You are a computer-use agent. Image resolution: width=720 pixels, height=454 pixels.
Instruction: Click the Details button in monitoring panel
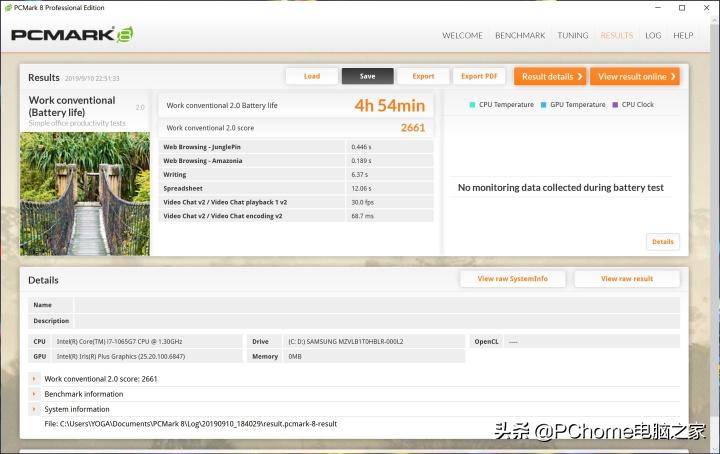click(663, 241)
